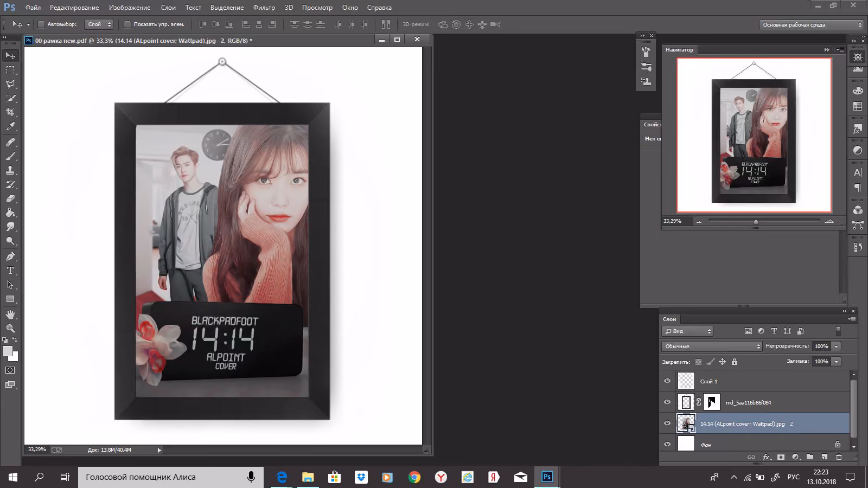Hide the md_5aa116b86f084 layer
The image size is (868, 488).
(667, 402)
